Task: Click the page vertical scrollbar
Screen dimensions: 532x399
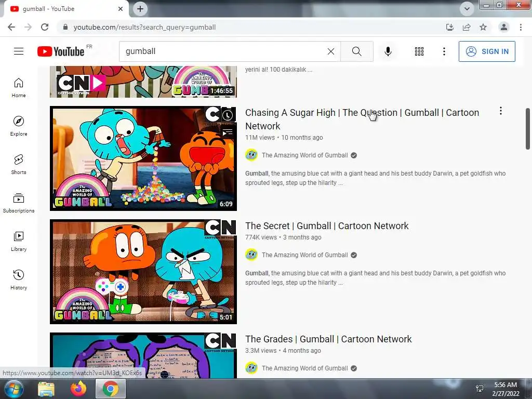Action: click(x=528, y=129)
